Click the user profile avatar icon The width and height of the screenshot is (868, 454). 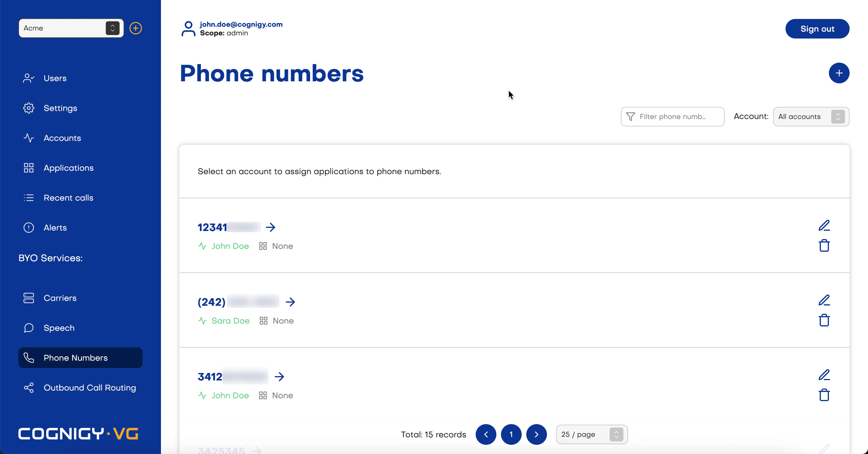click(188, 29)
